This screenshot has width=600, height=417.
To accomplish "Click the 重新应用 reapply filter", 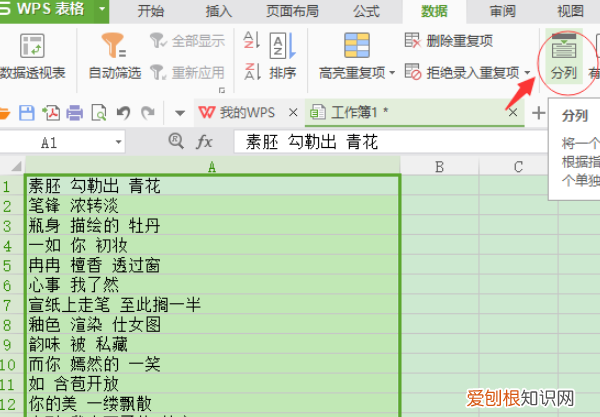I will [x=187, y=72].
